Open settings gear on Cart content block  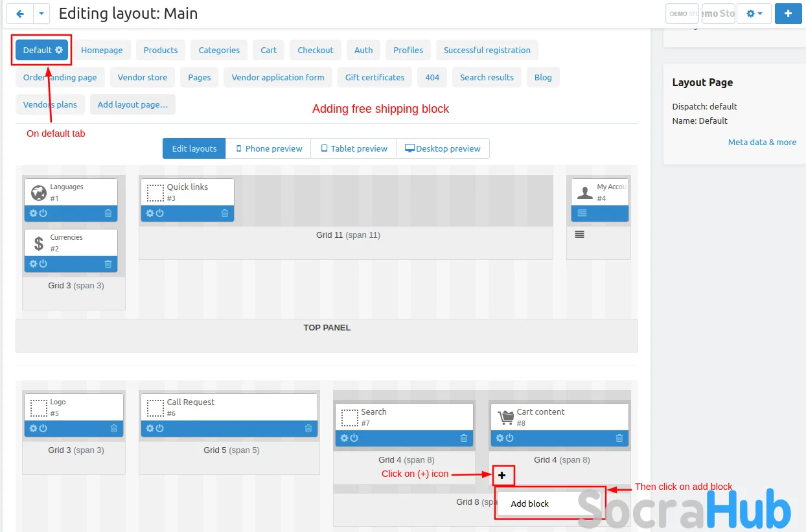coord(500,438)
